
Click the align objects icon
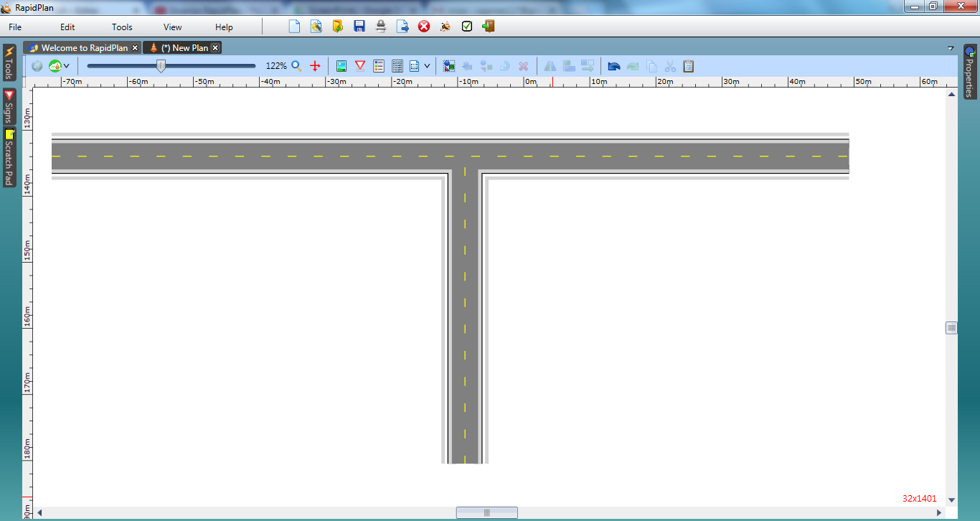click(x=569, y=66)
